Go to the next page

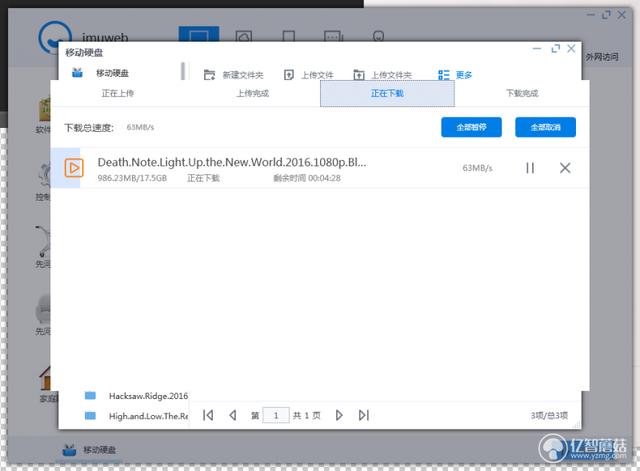[x=339, y=415]
